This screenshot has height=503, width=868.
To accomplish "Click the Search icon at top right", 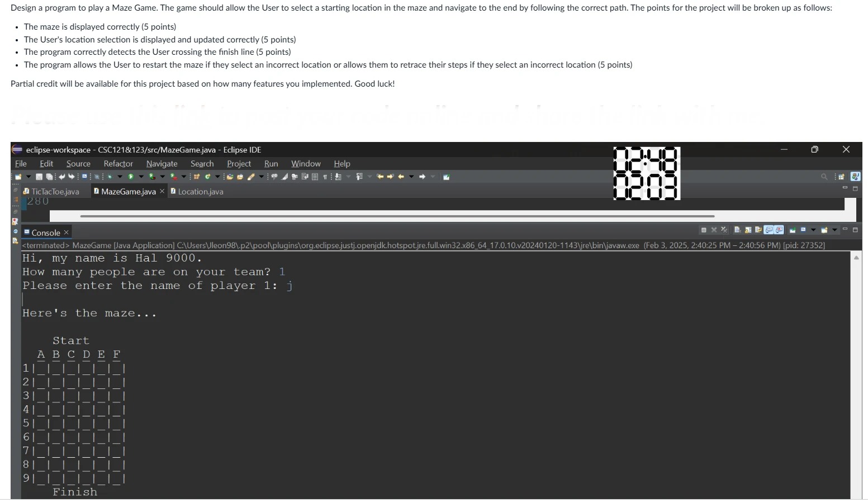I will (x=824, y=177).
